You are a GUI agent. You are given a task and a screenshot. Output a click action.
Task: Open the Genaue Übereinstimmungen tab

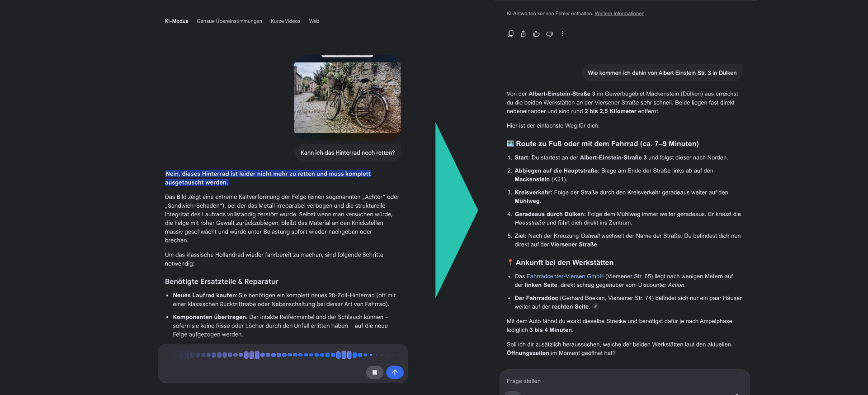pos(229,21)
